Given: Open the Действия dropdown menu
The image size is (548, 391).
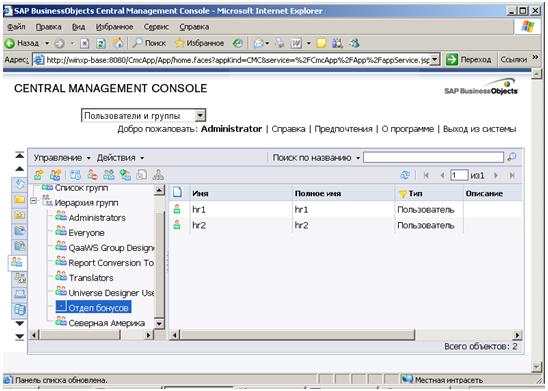Looking at the screenshot, I should [x=120, y=158].
